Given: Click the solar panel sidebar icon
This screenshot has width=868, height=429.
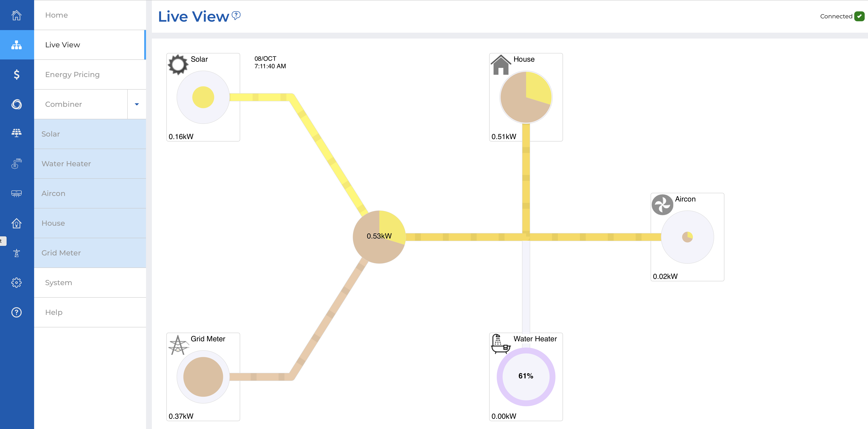Looking at the screenshot, I should [17, 133].
